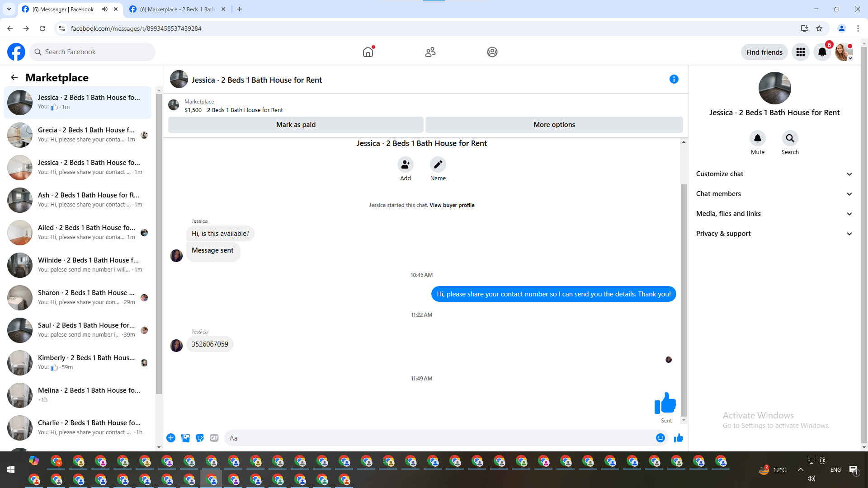Add people to the chat
The image size is (868, 488).
tap(406, 164)
